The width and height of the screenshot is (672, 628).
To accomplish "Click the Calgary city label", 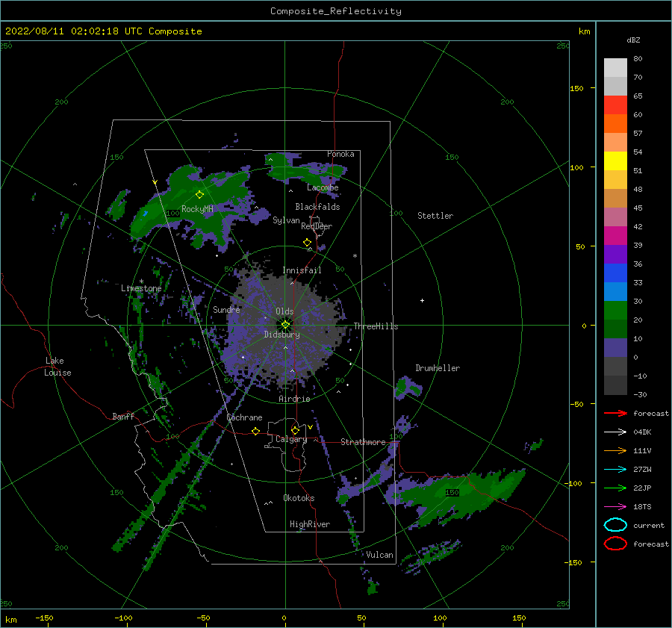I will (x=291, y=439).
